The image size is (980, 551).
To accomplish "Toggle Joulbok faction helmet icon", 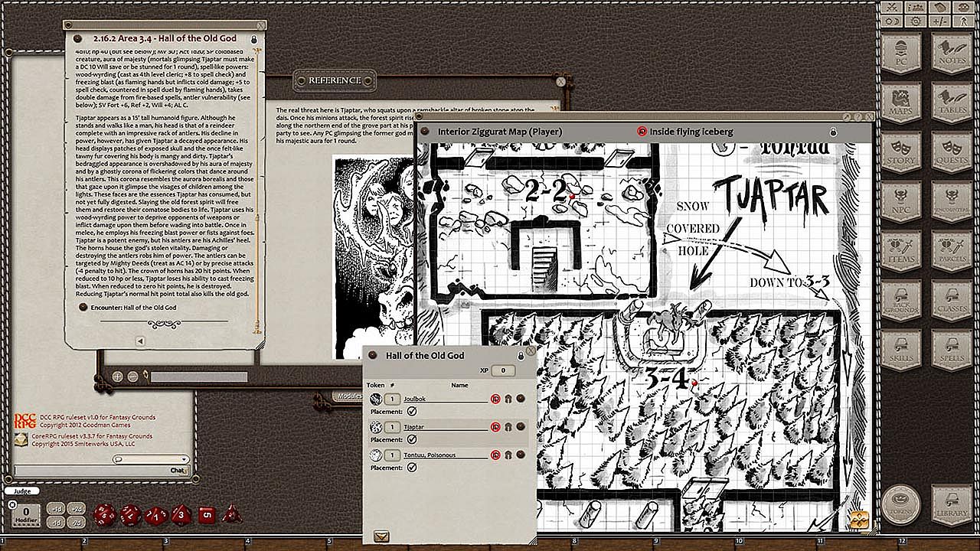I will coord(508,399).
